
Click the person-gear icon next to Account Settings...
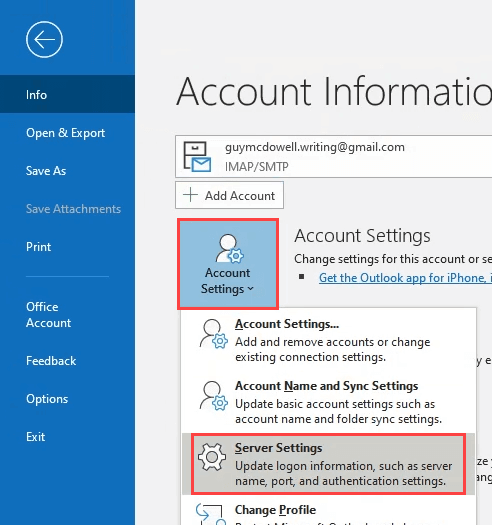pyautogui.click(x=213, y=334)
